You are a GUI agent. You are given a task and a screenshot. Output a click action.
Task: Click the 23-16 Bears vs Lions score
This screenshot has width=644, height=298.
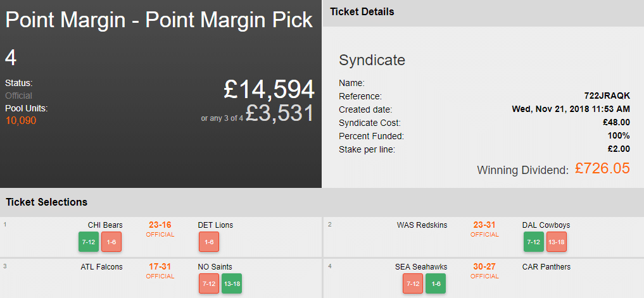[160, 225]
